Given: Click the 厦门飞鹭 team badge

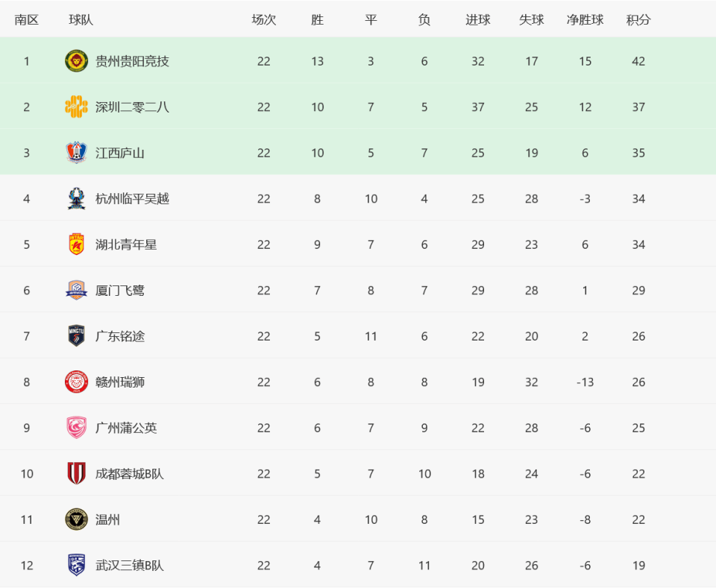Looking at the screenshot, I should coord(76,290).
